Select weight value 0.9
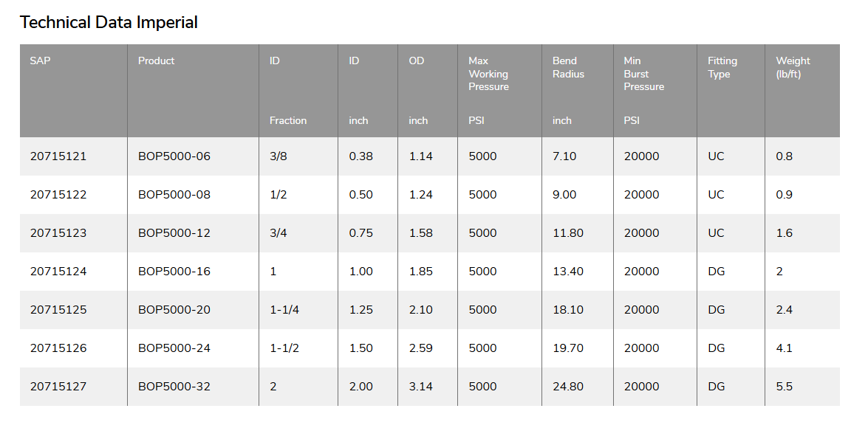Image resolution: width=868 pixels, height=428 pixels. pyautogui.click(x=785, y=195)
